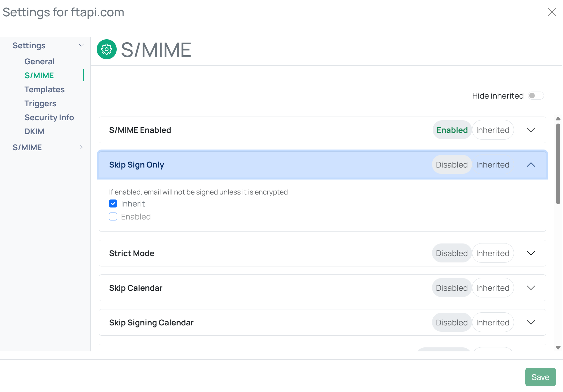
Task: Expand the Skip Calendar setting chevron
Action: (x=531, y=288)
